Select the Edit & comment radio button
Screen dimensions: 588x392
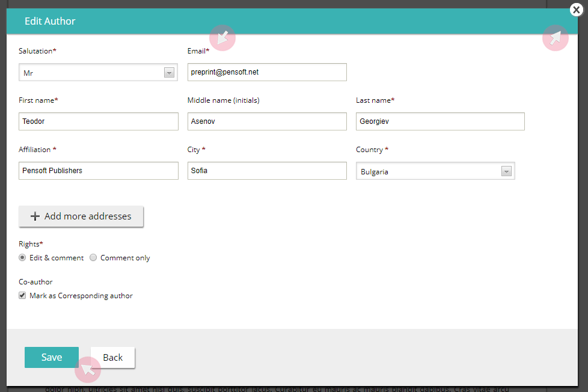[x=22, y=258]
